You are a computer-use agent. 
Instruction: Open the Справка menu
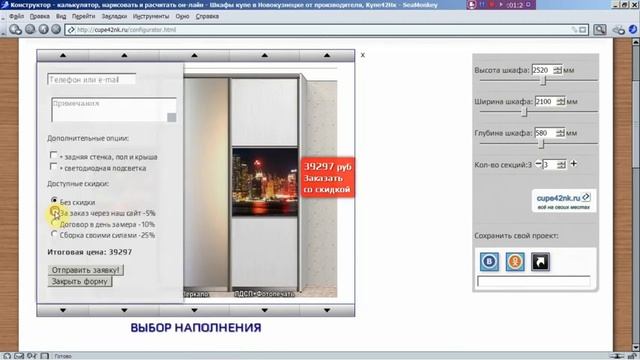pyautogui.click(x=207, y=16)
